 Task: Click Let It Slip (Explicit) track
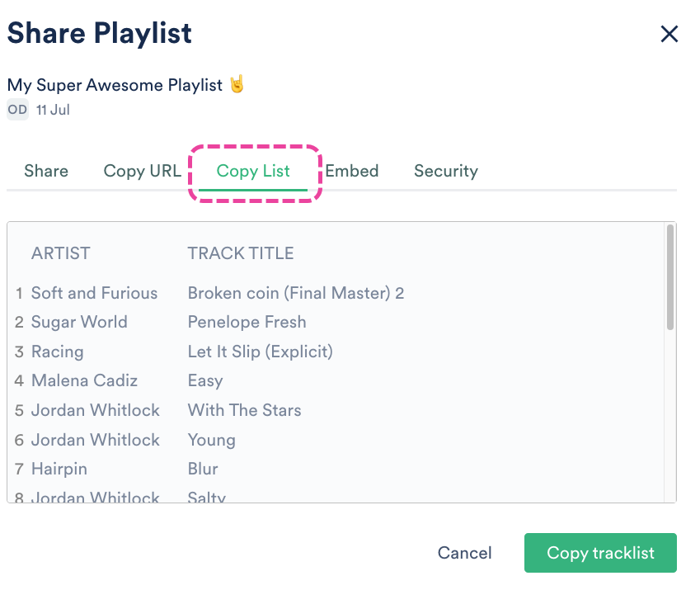coord(260,352)
